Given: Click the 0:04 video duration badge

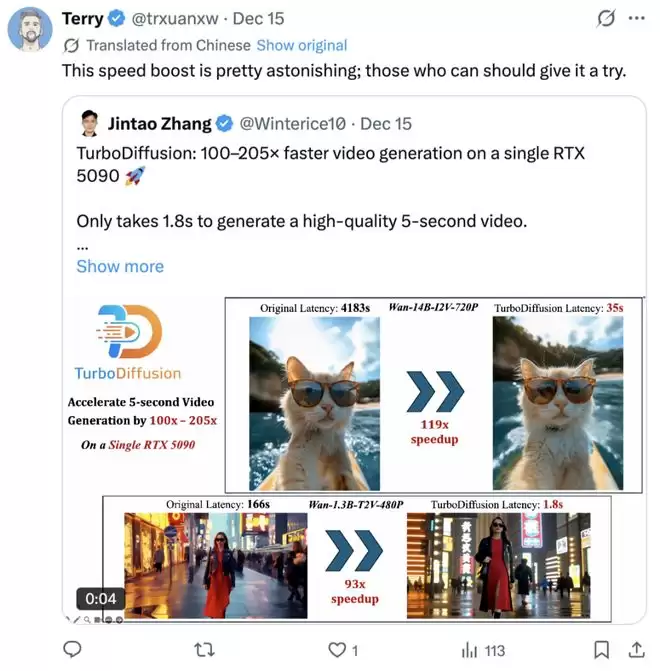Looking at the screenshot, I should point(100,599).
